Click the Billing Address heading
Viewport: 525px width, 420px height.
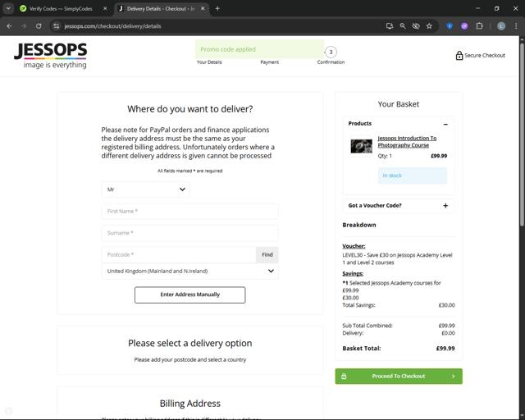click(x=189, y=404)
